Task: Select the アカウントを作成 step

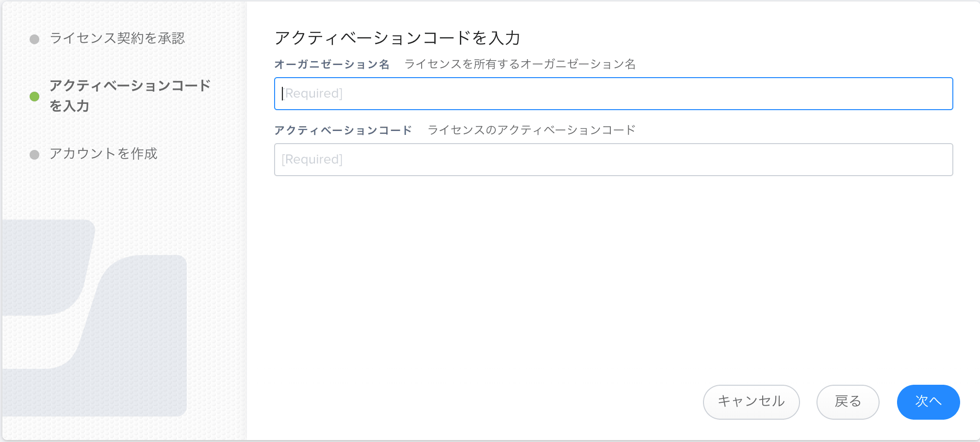Action: (x=103, y=154)
